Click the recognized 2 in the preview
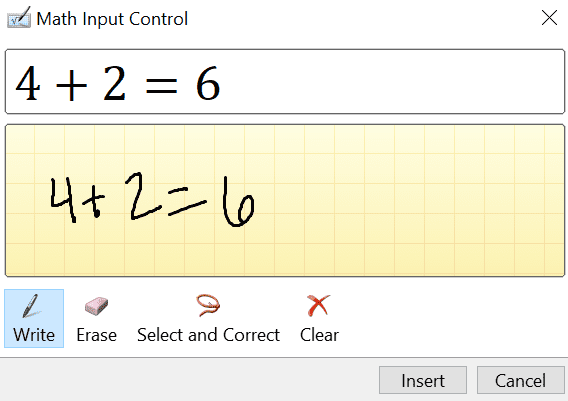Viewport: 568px width, 401px height. pyautogui.click(x=114, y=83)
